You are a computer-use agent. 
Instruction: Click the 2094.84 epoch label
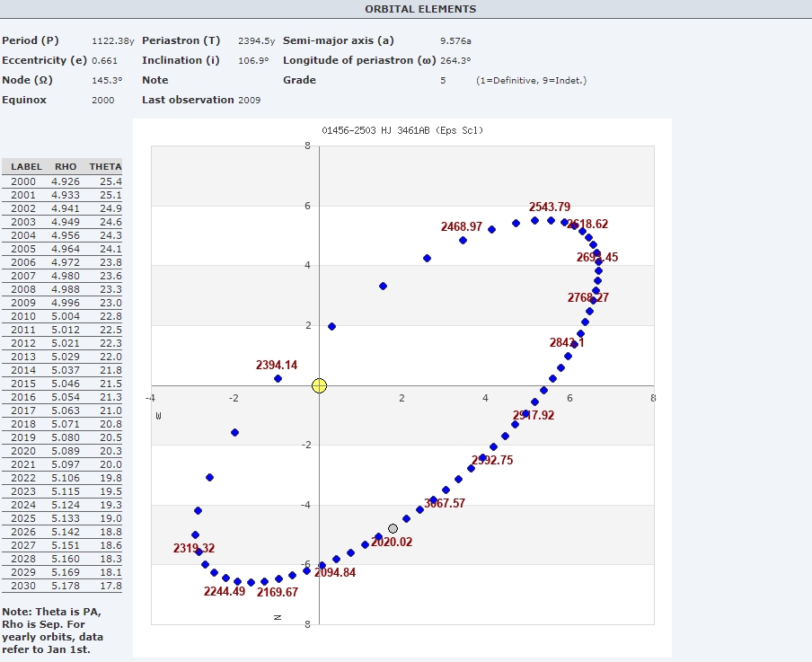pyautogui.click(x=335, y=572)
